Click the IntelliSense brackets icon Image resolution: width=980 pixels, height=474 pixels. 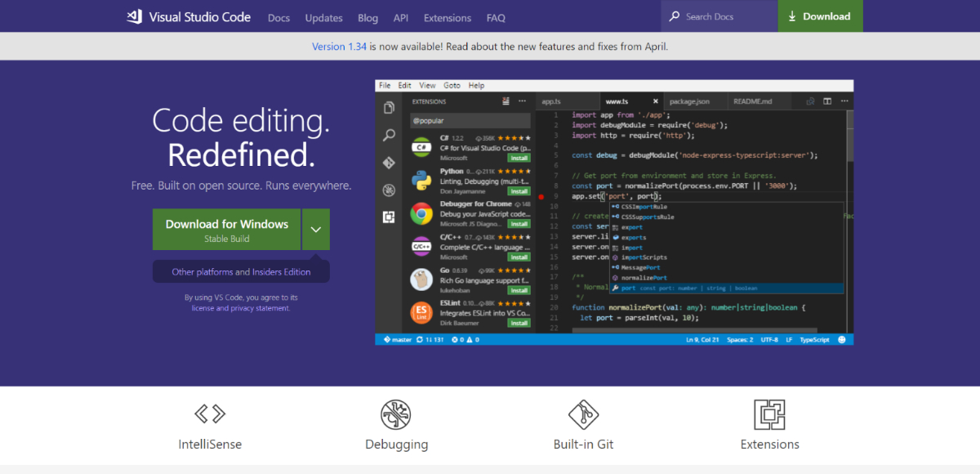[210, 414]
